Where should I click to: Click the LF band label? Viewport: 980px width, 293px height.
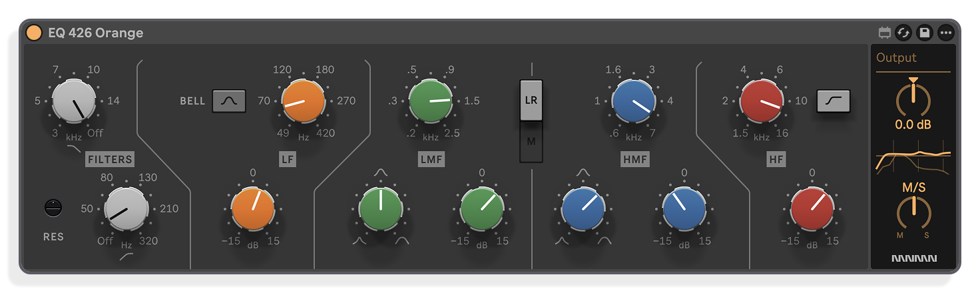(x=288, y=159)
